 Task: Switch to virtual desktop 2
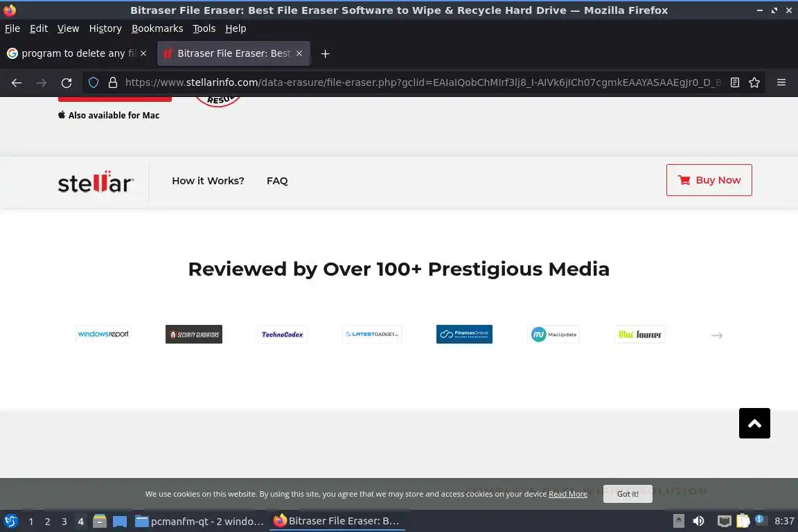pyautogui.click(x=47, y=522)
